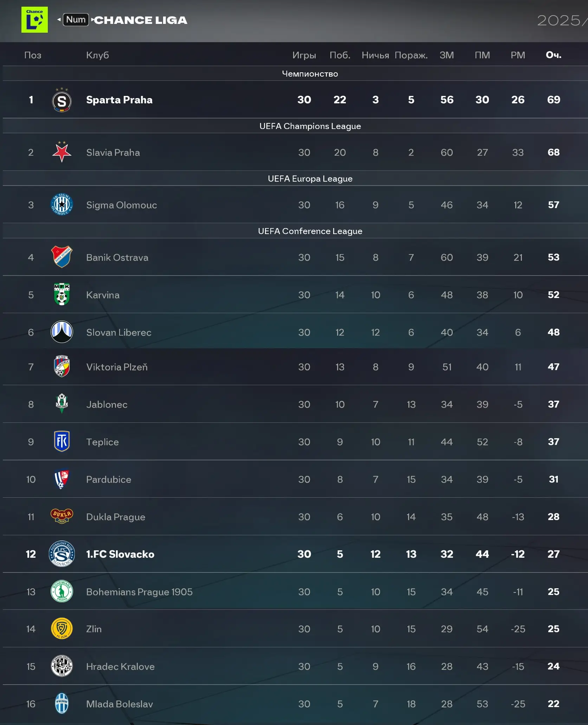588x725 pixels.
Task: Select the Dukla Prague crest
Action: [x=62, y=516]
